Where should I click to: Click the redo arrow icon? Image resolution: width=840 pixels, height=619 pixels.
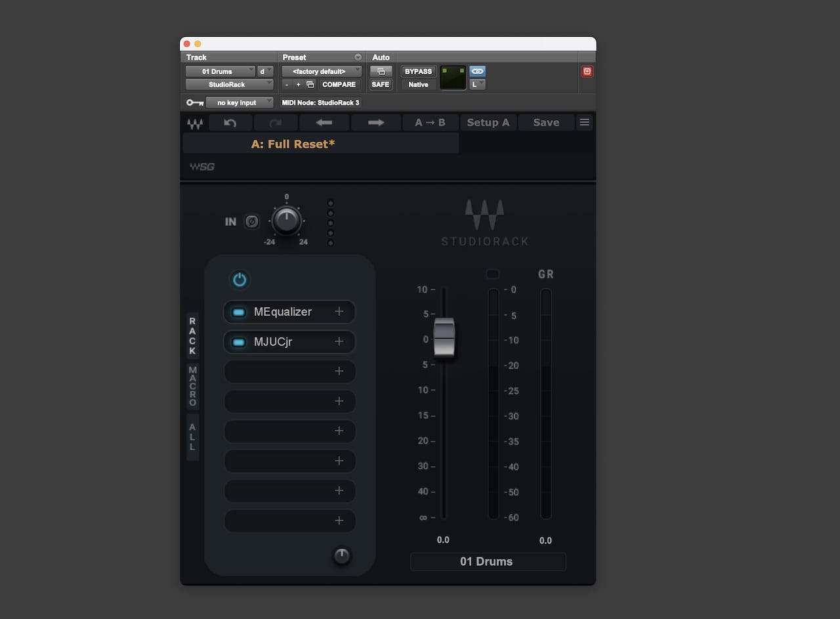(275, 122)
